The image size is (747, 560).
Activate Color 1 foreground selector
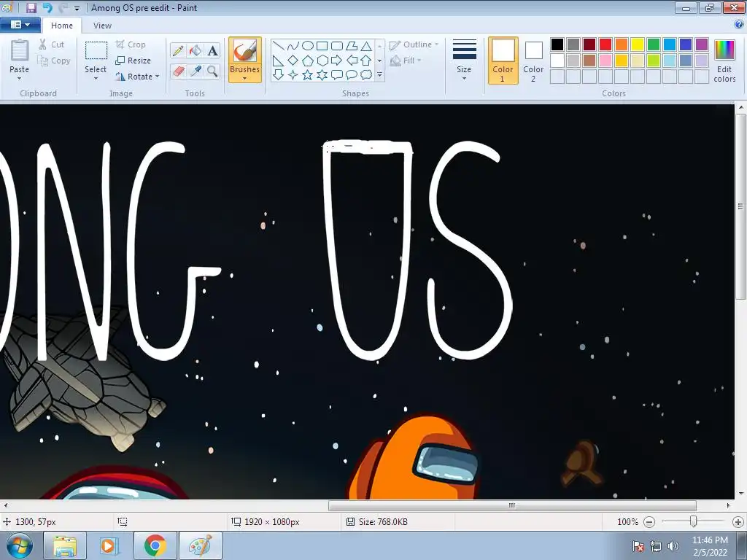(503, 61)
